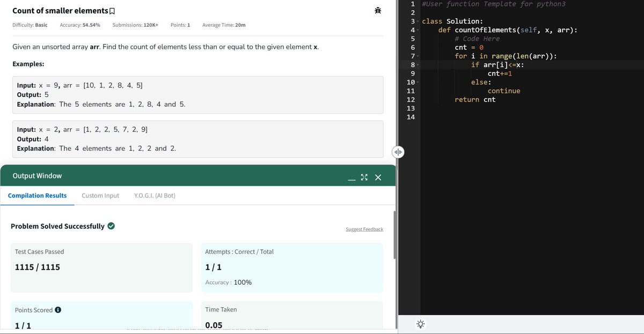Click the 'cnt+=1' code line
This screenshot has width=644, height=334.
[x=500, y=73]
